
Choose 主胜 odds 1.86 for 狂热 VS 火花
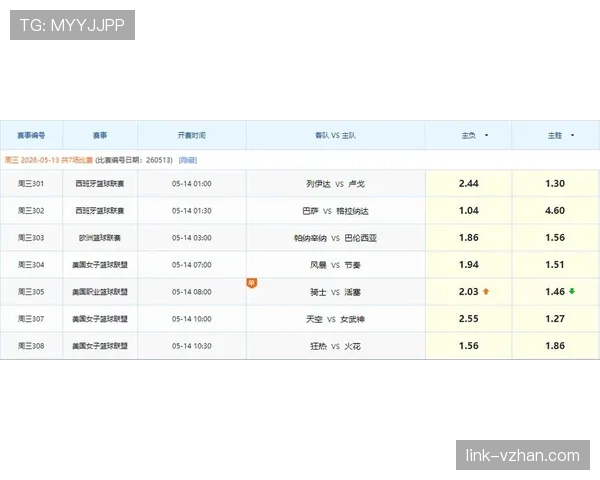[x=555, y=346]
